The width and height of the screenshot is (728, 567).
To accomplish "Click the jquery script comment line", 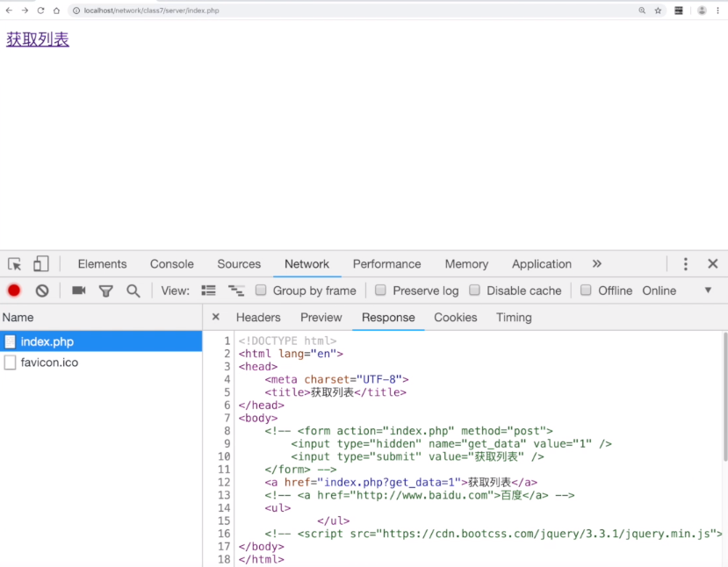I will coord(494,534).
